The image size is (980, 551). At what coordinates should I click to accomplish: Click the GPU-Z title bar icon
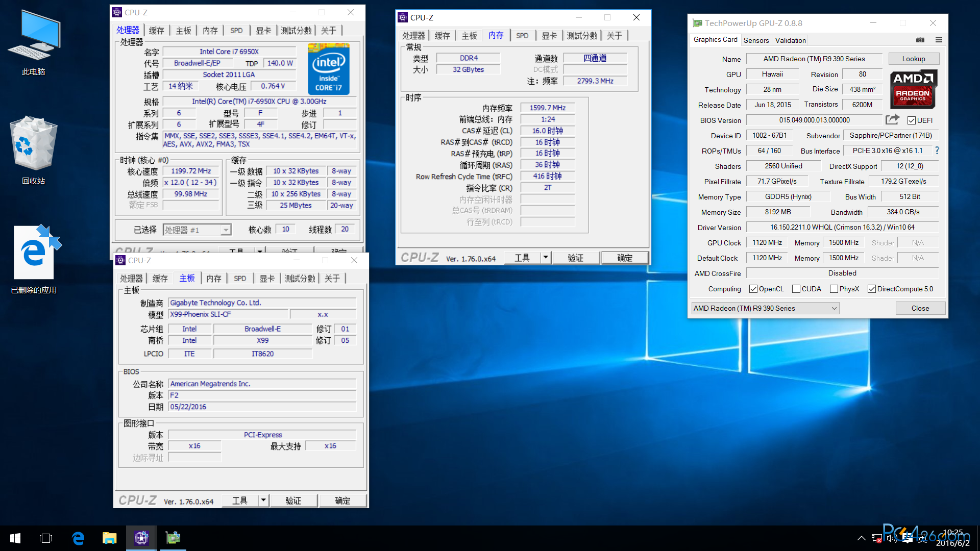(x=697, y=23)
